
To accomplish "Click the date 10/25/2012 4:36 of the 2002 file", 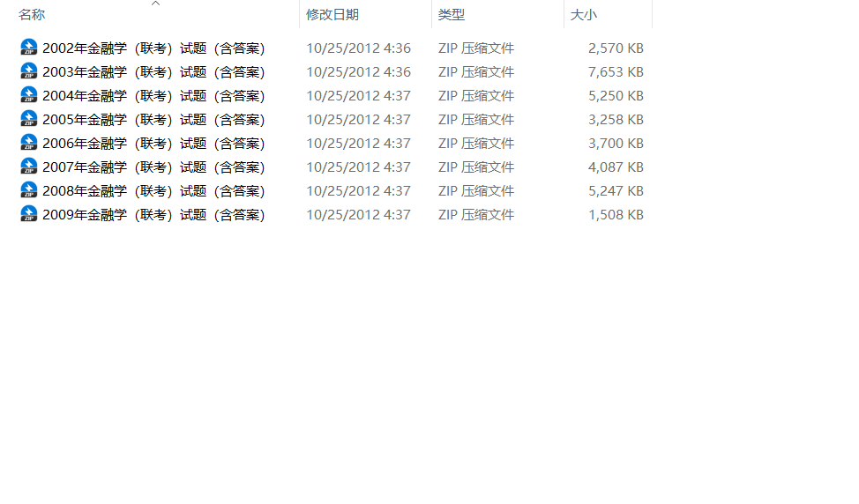I will tap(358, 48).
